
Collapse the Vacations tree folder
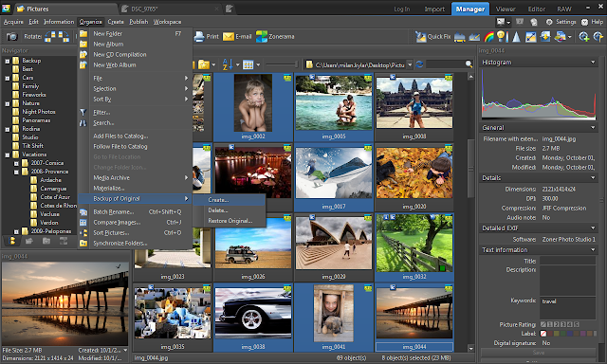pyautogui.click(x=7, y=155)
